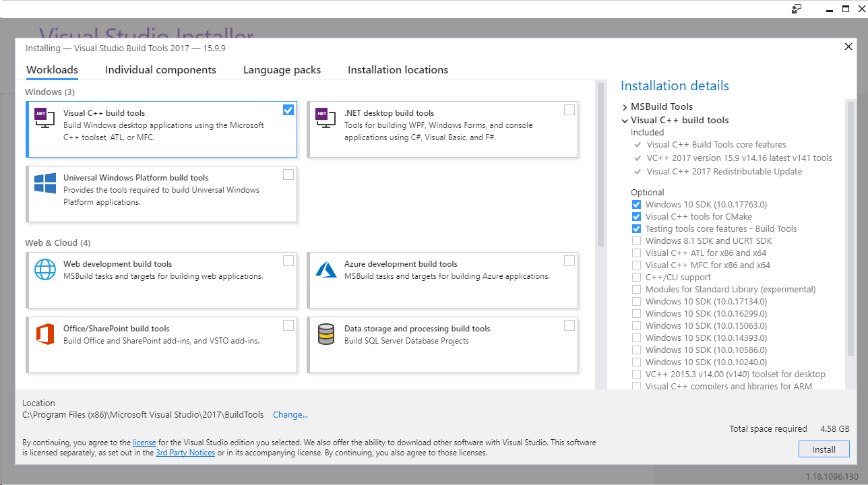Image resolution: width=868 pixels, height=485 pixels.
Task: Check Universal Windows Platform build tools workload
Action: 288,174
